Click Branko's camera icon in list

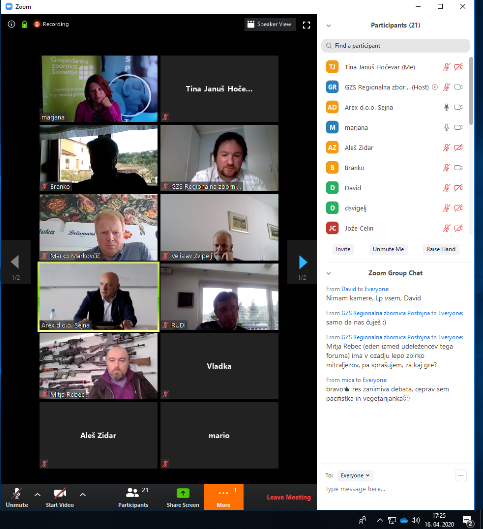point(458,168)
